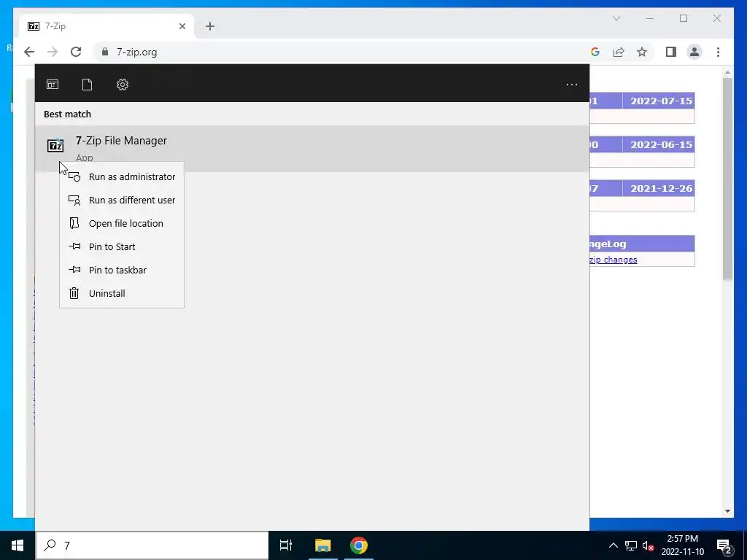
Task: Click muted volume tray icon
Action: pyautogui.click(x=648, y=545)
